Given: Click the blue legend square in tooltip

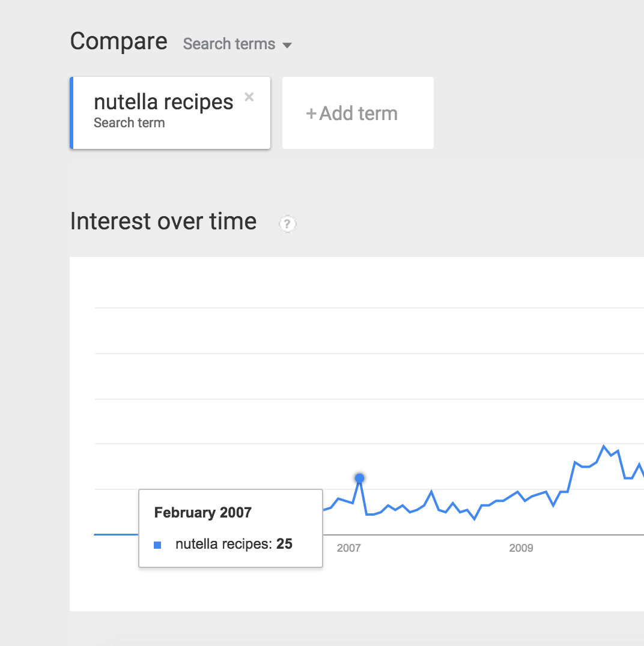Looking at the screenshot, I should tap(157, 545).
